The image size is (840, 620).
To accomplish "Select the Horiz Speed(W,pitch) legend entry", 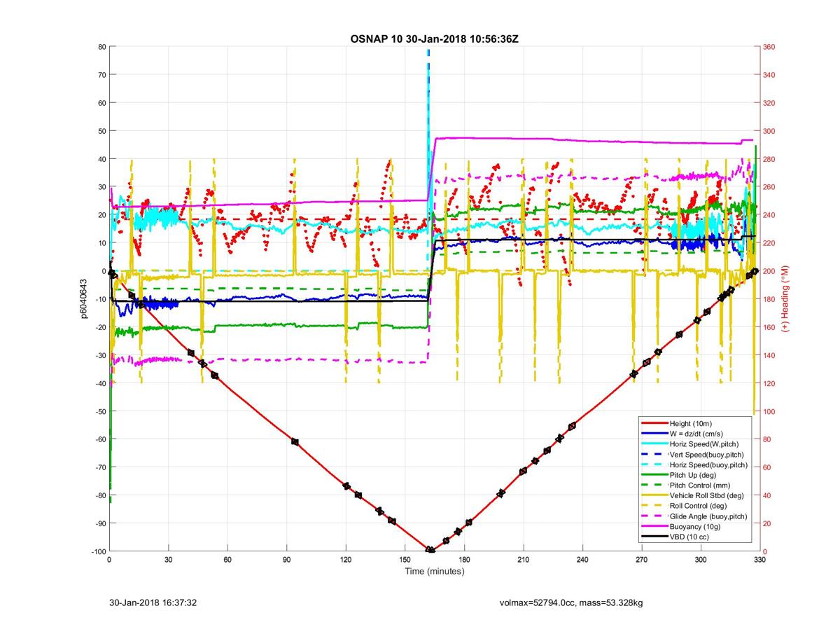I will 704,444.
